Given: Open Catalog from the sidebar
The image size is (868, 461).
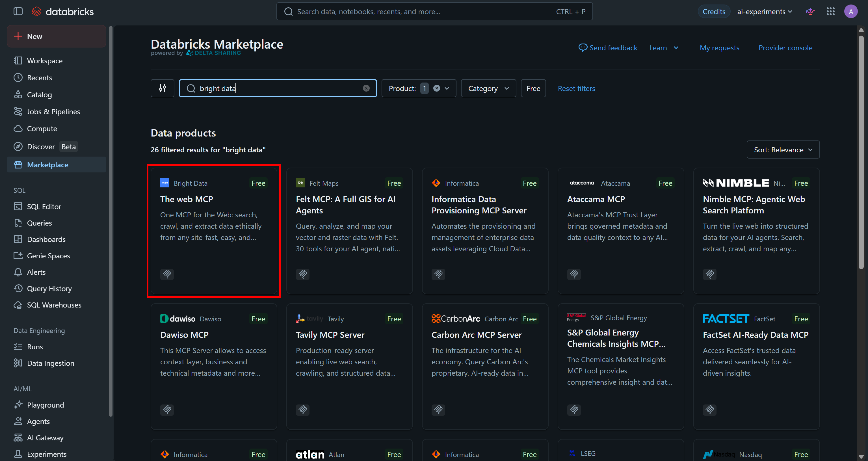Looking at the screenshot, I should 56,95.
